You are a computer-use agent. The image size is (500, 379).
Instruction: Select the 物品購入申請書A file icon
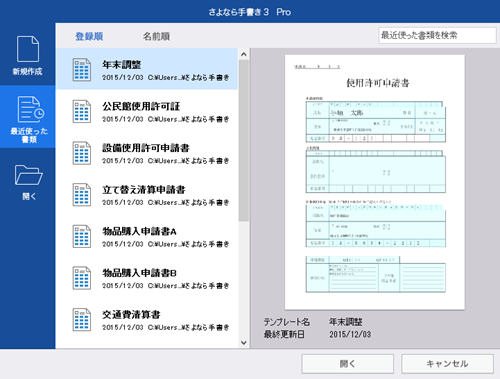[82, 236]
